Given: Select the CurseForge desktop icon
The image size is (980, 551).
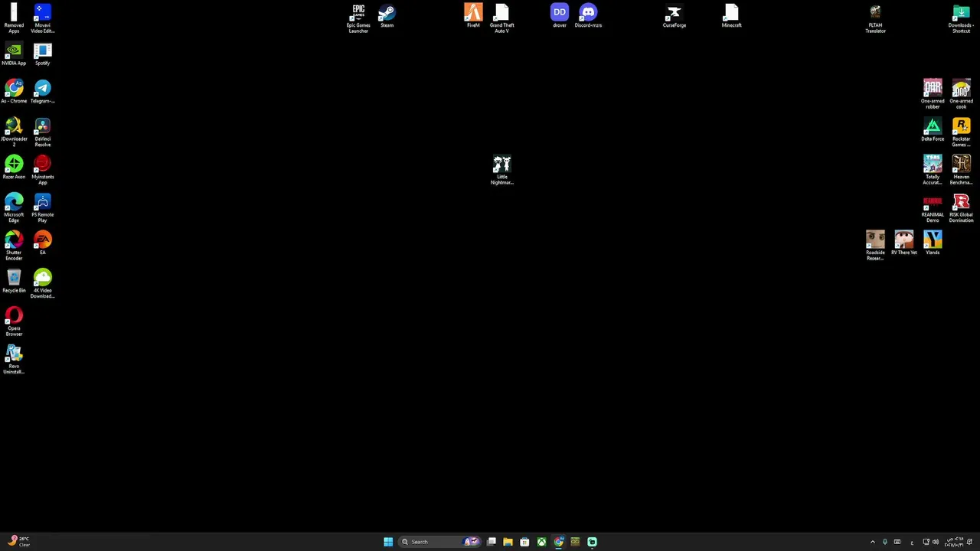Looking at the screenshot, I should (x=674, y=16).
